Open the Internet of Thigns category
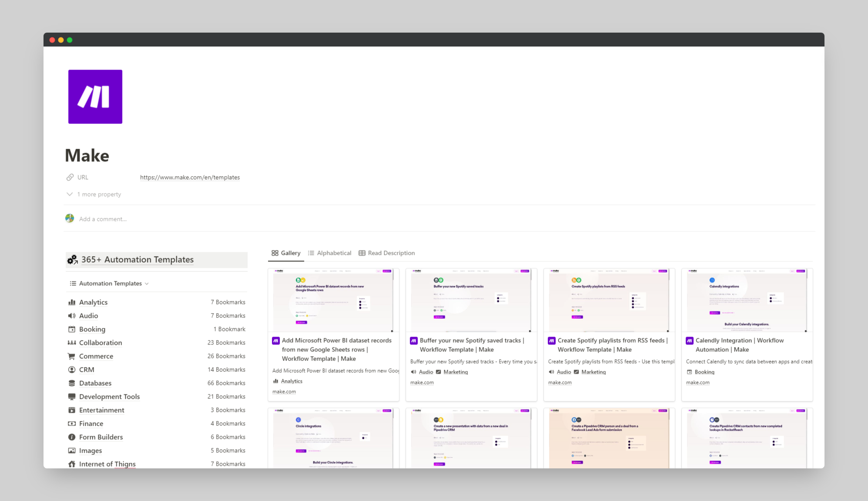Image resolution: width=868 pixels, height=501 pixels. pos(107,464)
